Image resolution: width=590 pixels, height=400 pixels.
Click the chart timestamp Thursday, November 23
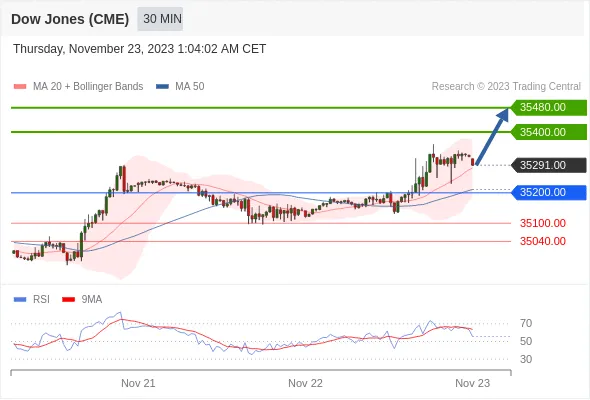click(139, 49)
